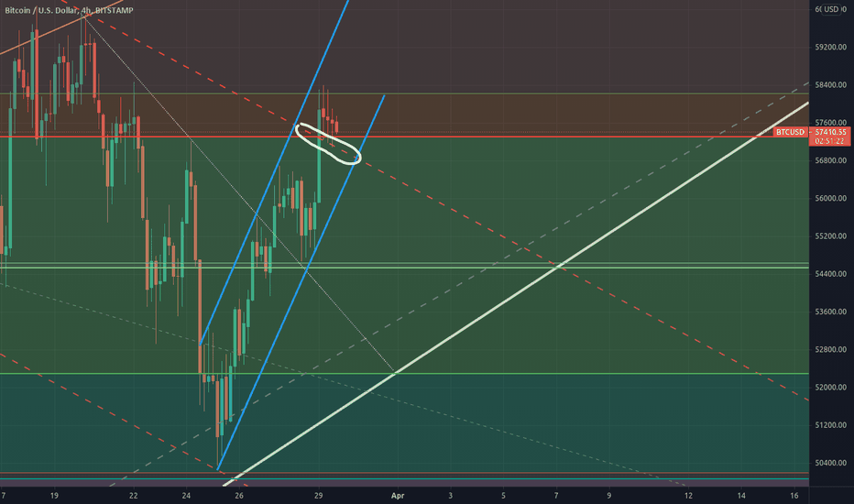This screenshot has height=504, width=854.
Task: Select the BTCUSD symbol label on price line
Action: tap(790, 132)
